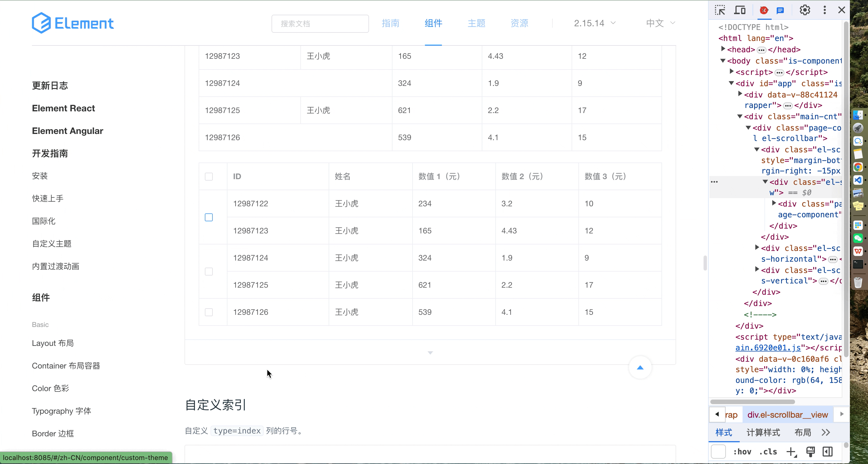Tick the checkbox beside rows 12987124 and 12987125
This screenshot has height=464, width=868.
point(209,272)
